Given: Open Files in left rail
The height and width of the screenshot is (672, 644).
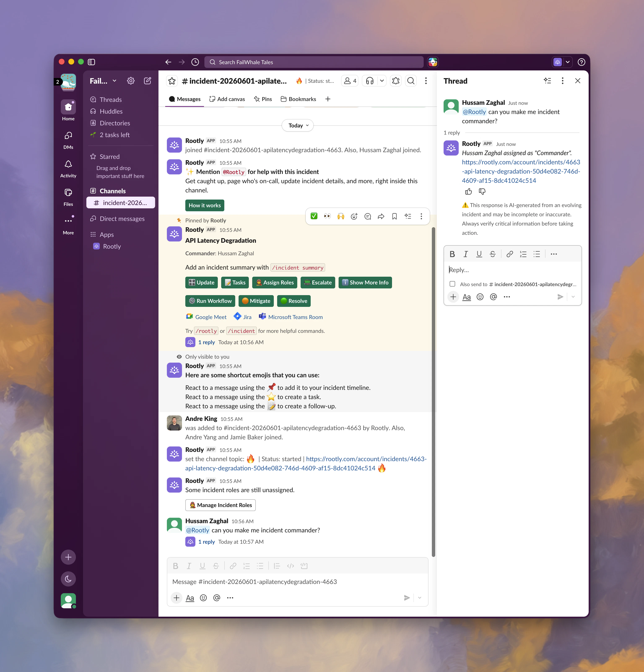Looking at the screenshot, I should point(68,197).
